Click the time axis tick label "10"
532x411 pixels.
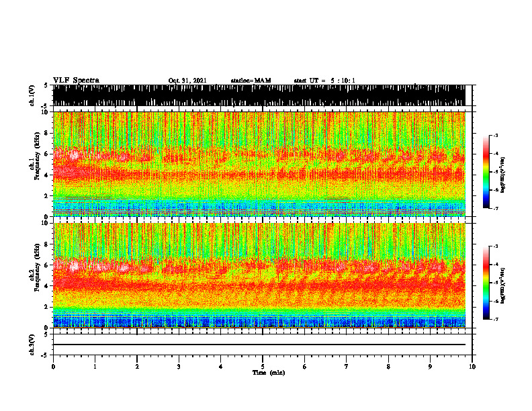tap(472, 367)
